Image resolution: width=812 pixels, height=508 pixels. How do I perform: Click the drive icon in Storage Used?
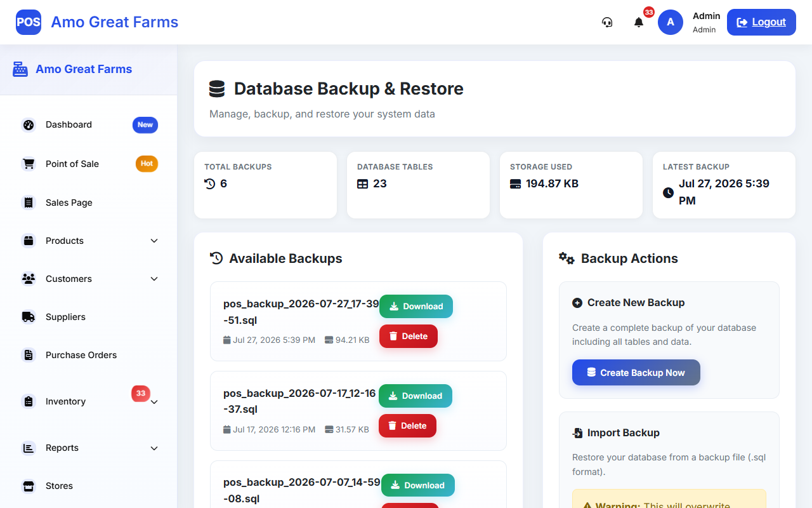(x=516, y=184)
